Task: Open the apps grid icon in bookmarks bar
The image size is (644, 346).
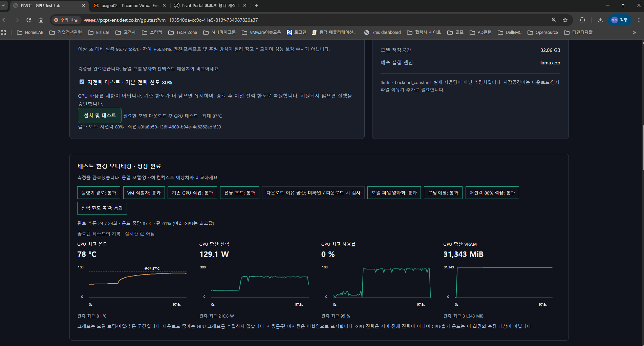Action: click(x=4, y=33)
